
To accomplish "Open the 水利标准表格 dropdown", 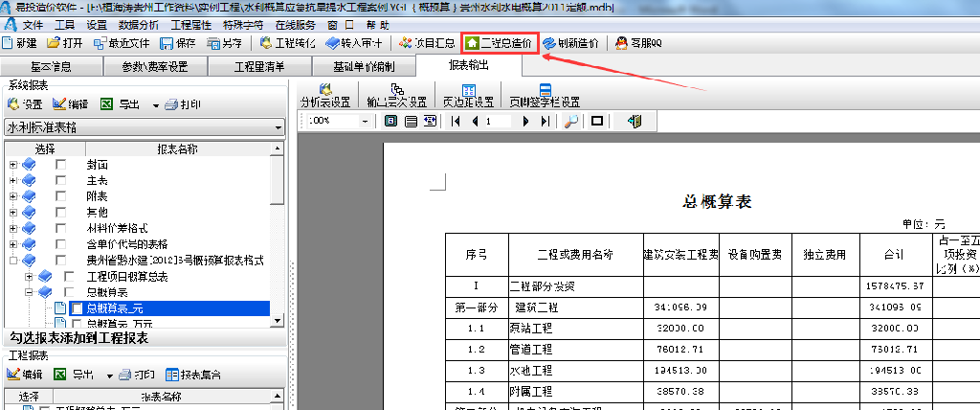I will click(278, 127).
